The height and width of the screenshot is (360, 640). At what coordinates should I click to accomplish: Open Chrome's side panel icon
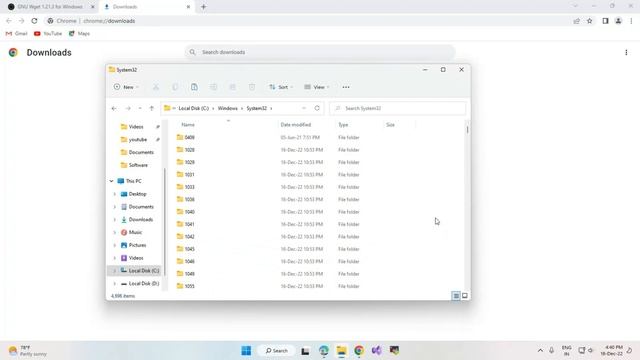tap(605, 21)
